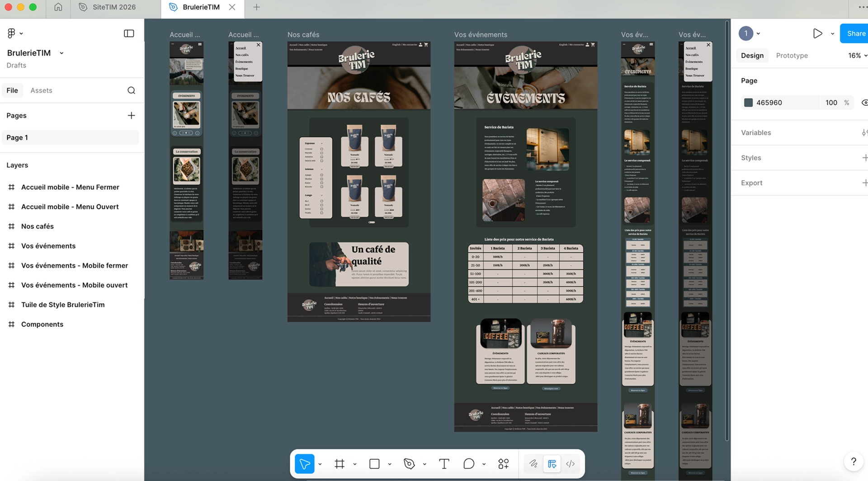This screenshot has width=868, height=481.
Task: Select Page 1 in pages list
Action: tap(70, 137)
